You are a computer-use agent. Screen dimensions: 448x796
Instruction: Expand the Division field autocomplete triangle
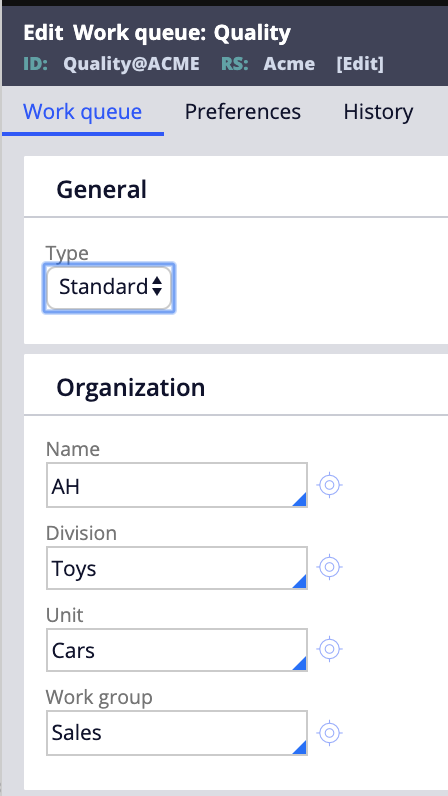[x=299, y=581]
